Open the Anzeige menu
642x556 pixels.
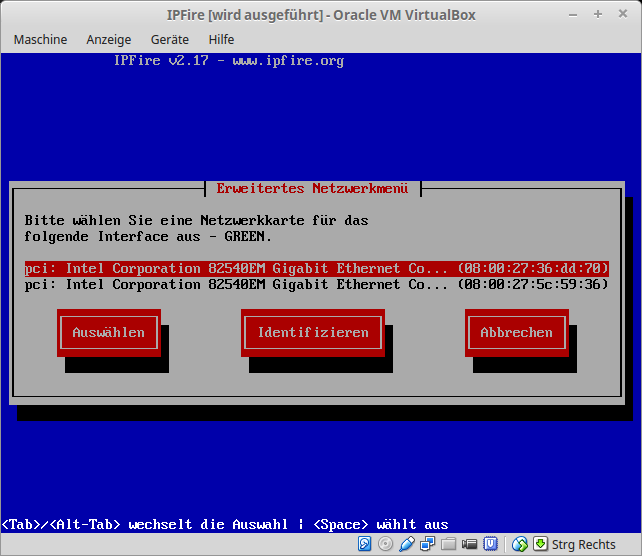[x=109, y=40]
